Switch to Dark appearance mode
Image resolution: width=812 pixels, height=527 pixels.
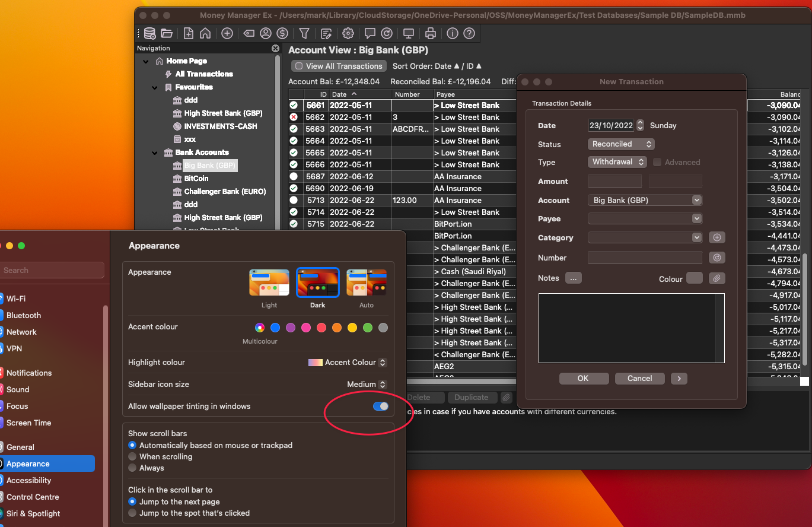point(317,282)
